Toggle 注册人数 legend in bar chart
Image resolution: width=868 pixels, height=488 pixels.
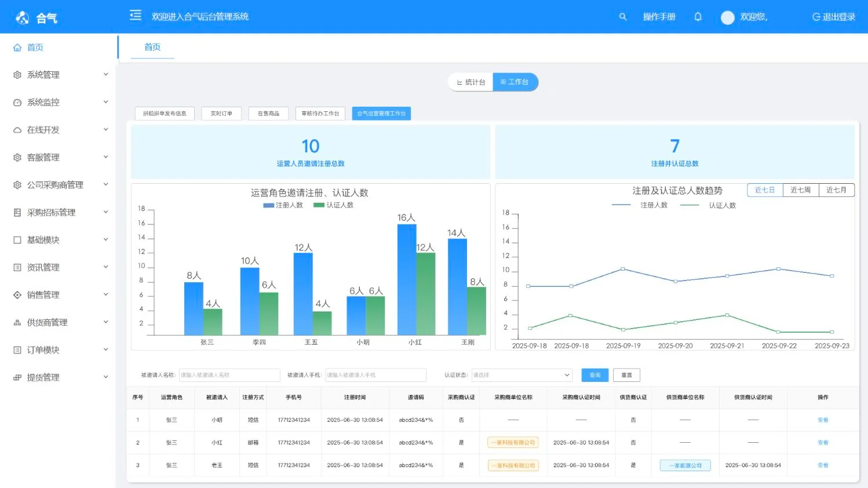click(283, 205)
